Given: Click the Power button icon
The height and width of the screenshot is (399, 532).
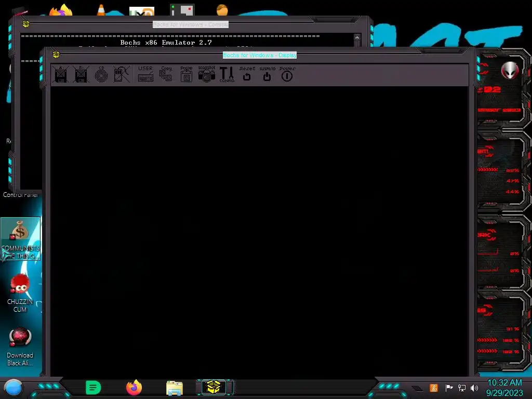Looking at the screenshot, I should tap(287, 74).
